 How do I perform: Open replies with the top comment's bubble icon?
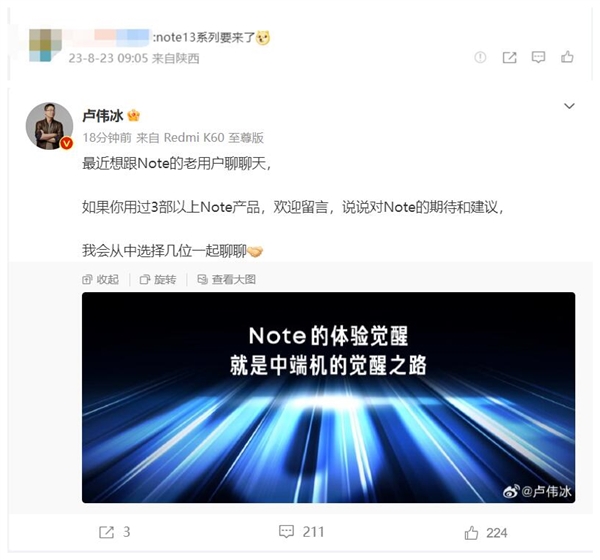tap(538, 57)
